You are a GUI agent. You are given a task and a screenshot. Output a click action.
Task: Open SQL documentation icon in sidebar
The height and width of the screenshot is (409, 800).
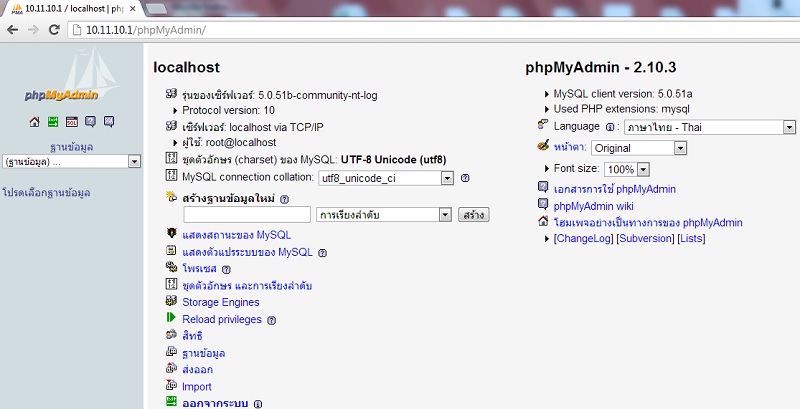coord(109,122)
